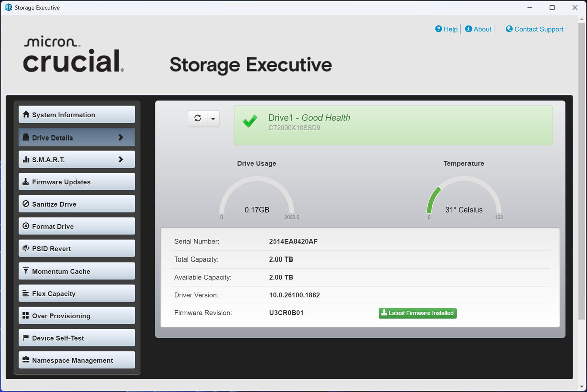Click the System Information home icon
The image size is (587, 392).
26,115
